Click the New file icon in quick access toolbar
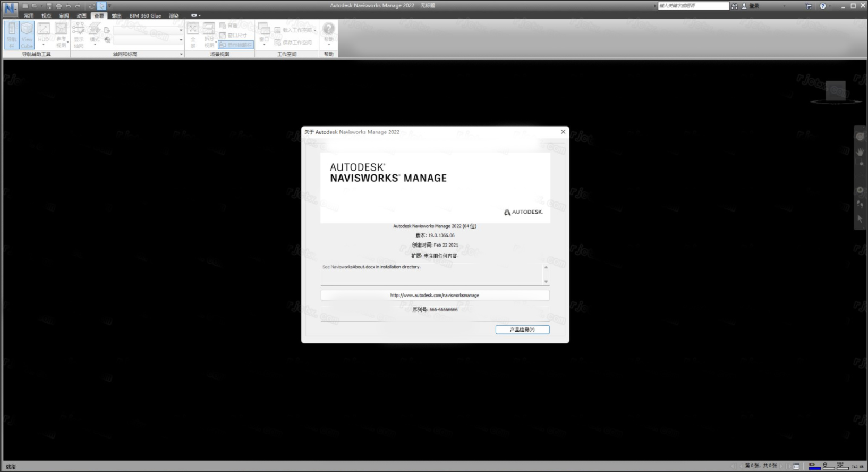 pos(25,6)
